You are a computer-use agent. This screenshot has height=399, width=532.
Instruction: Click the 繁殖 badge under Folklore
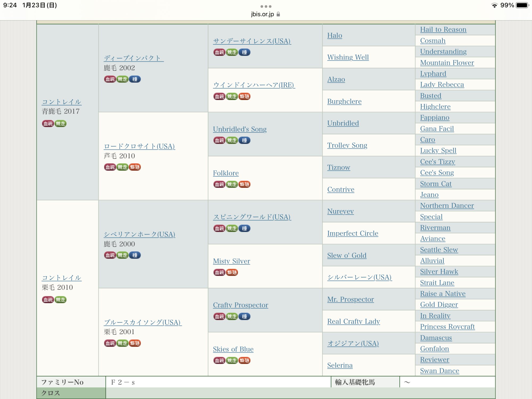pos(244,184)
